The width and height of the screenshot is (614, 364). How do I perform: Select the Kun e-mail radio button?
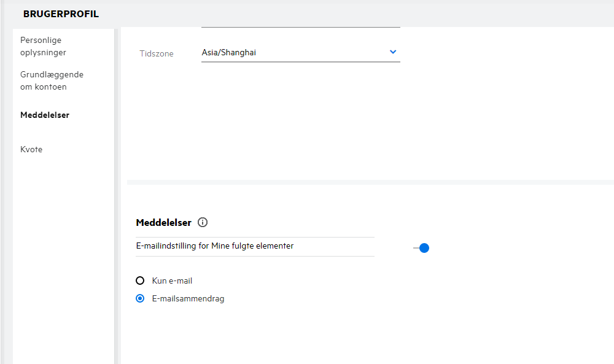[x=140, y=281]
